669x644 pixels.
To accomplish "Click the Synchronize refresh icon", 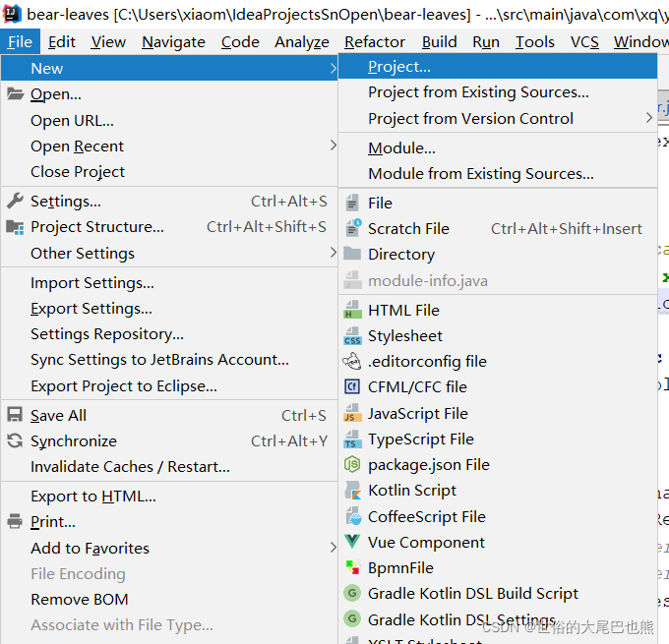I will click(x=16, y=440).
